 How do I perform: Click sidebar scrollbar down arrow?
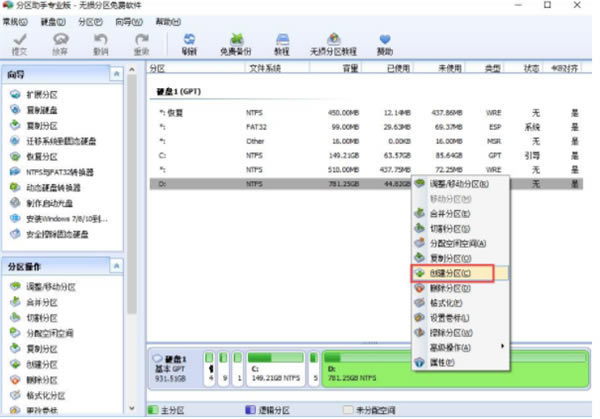pos(132,408)
